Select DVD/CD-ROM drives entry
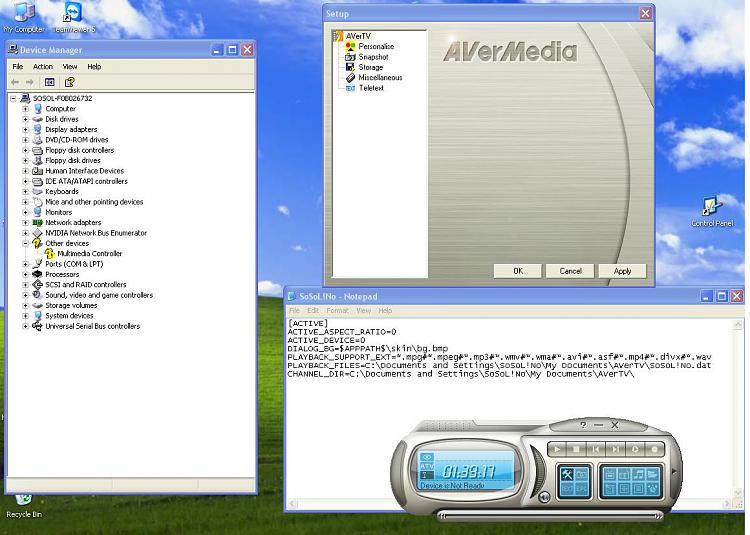This screenshot has width=750, height=535. pyautogui.click(x=77, y=140)
